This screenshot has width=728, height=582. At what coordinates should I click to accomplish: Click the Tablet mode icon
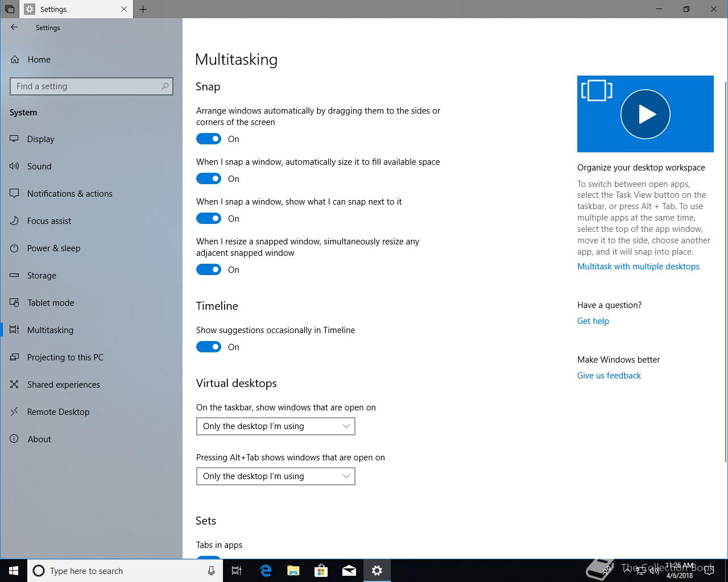[x=15, y=302]
